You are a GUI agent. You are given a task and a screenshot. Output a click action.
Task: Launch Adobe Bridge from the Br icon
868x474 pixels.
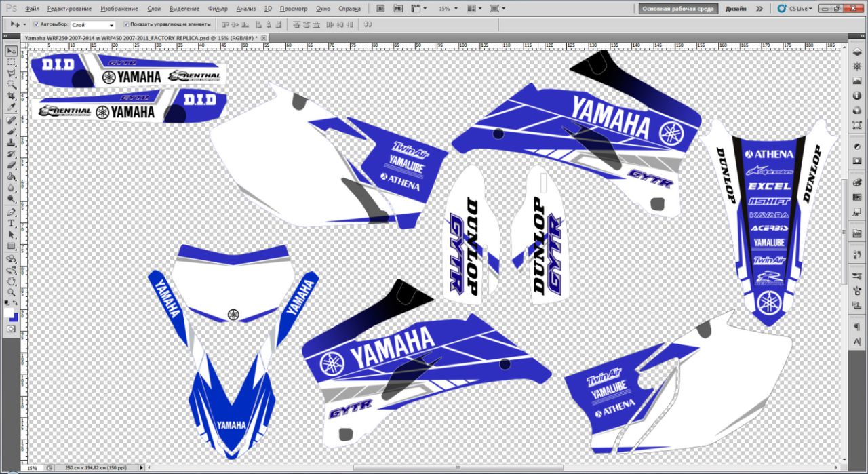point(381,9)
